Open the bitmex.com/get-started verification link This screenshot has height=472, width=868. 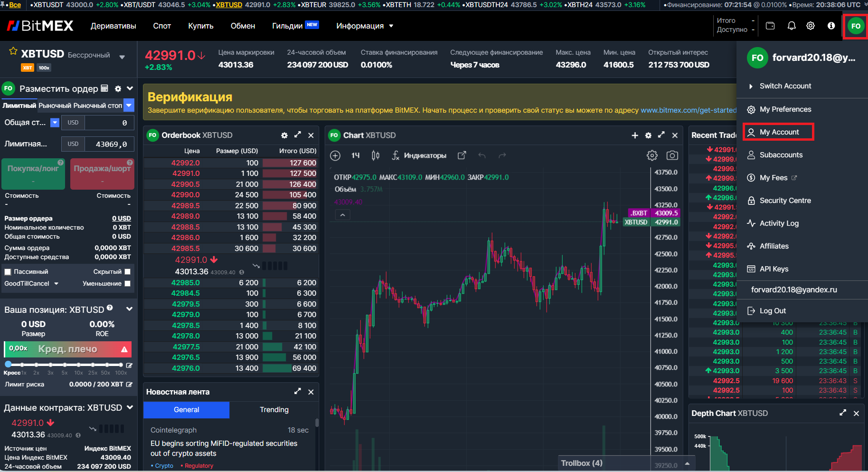click(689, 110)
